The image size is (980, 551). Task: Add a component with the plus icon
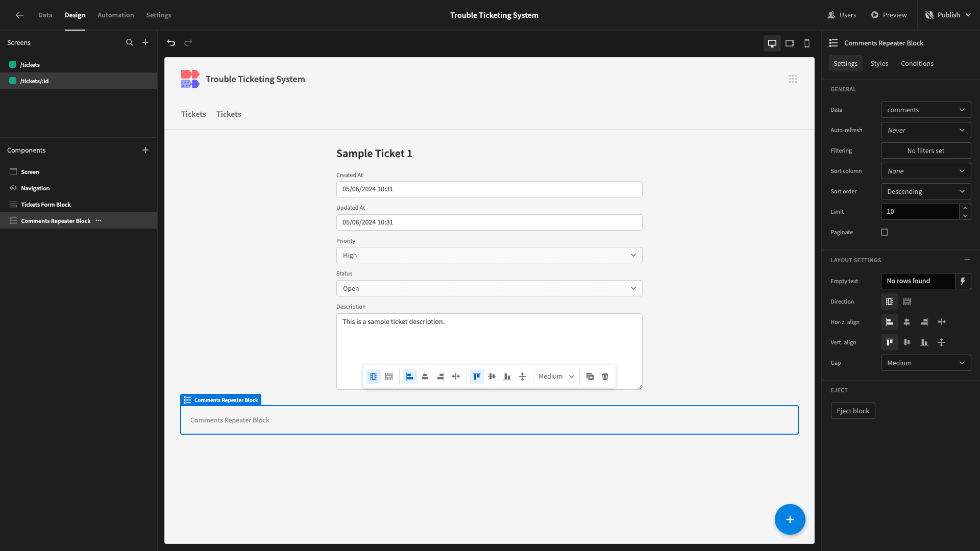tap(145, 150)
